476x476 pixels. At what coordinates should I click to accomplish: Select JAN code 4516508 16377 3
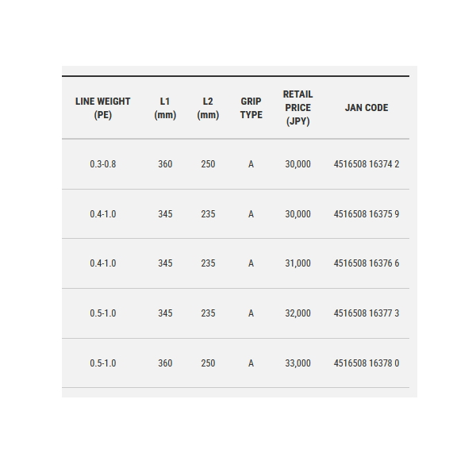367,313
